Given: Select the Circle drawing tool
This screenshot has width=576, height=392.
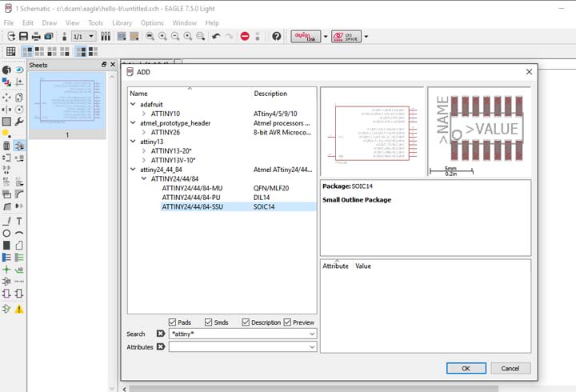Looking at the screenshot, I should 6,233.
